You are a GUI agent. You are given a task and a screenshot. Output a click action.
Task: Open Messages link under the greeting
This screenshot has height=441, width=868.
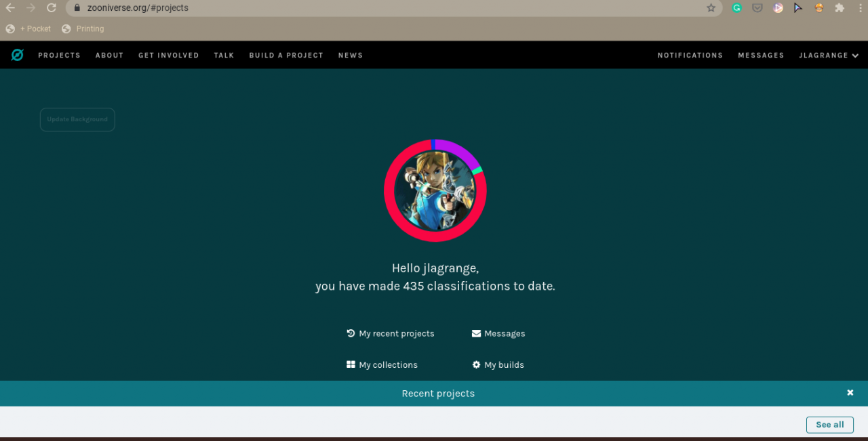tap(498, 333)
